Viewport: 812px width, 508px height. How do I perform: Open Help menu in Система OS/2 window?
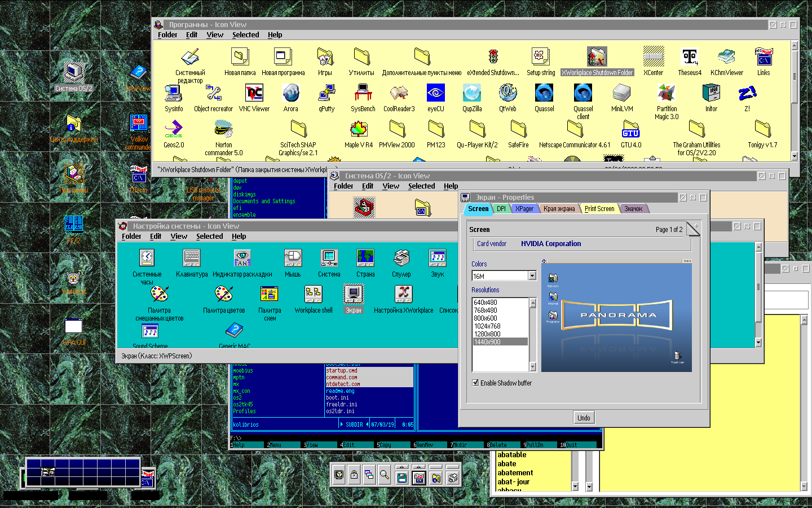451,186
